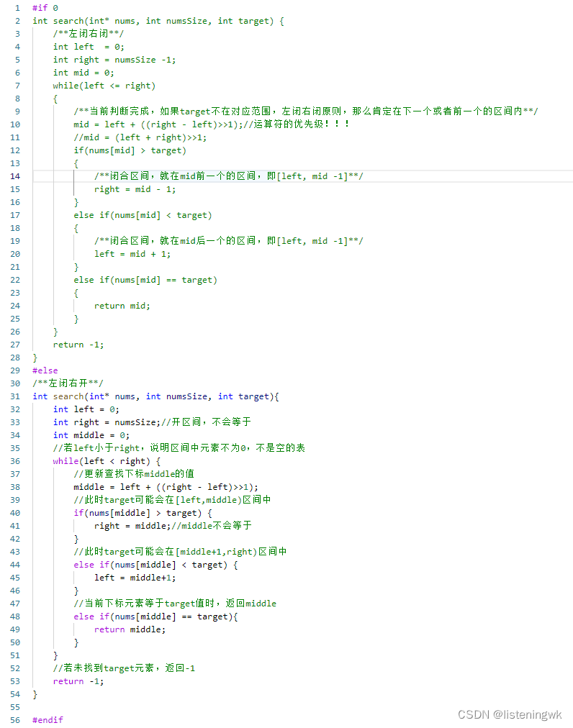Click 'return middle;' on line 49
Image resolution: width=573 pixels, height=728 pixels.
click(x=130, y=629)
